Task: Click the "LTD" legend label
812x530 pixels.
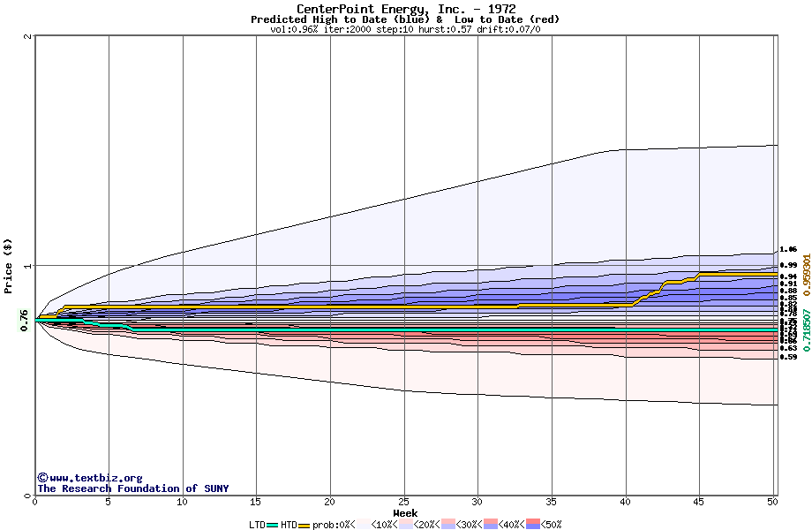Action: point(258,525)
